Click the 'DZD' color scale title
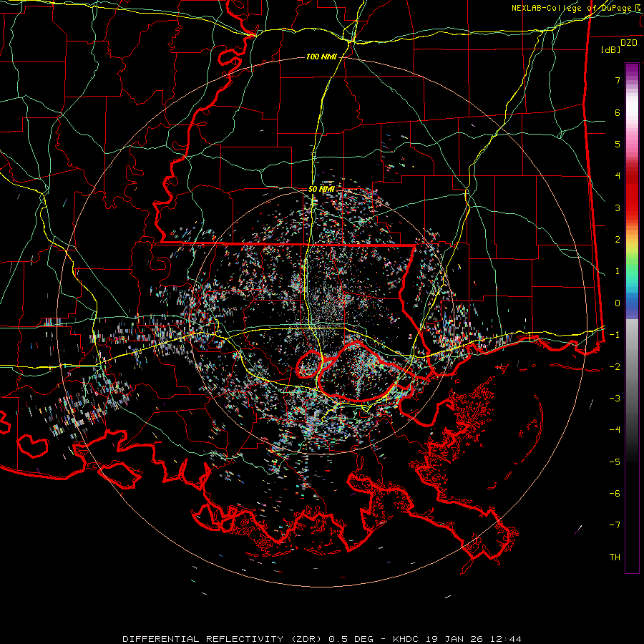Screen dimensions: 644x644 [x=629, y=43]
